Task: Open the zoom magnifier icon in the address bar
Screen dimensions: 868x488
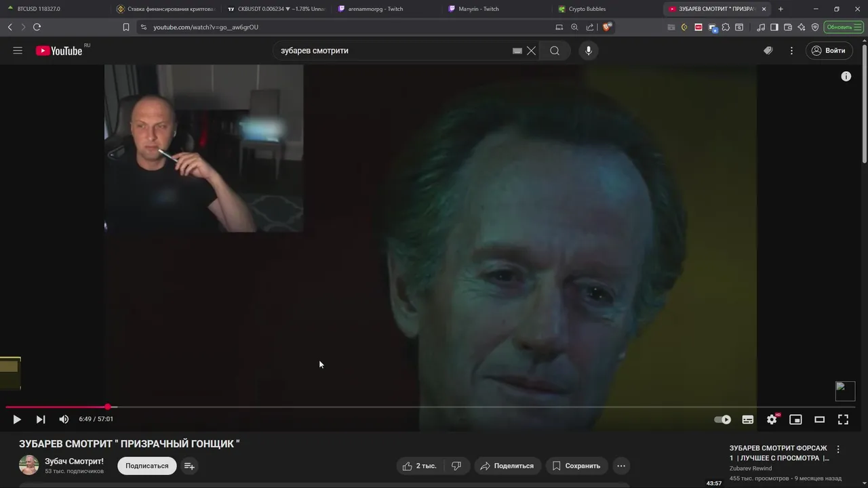Action: click(574, 27)
